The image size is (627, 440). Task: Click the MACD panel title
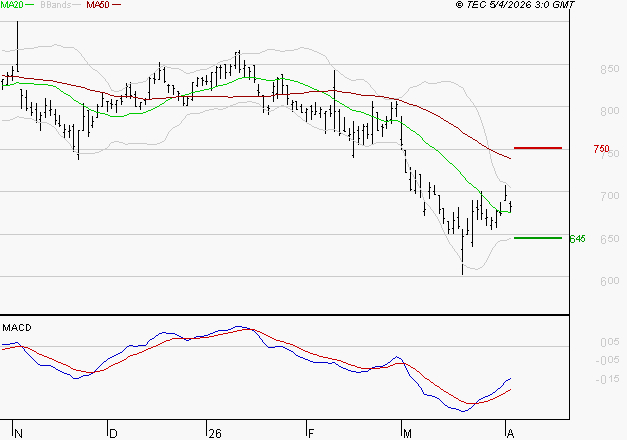[17, 328]
